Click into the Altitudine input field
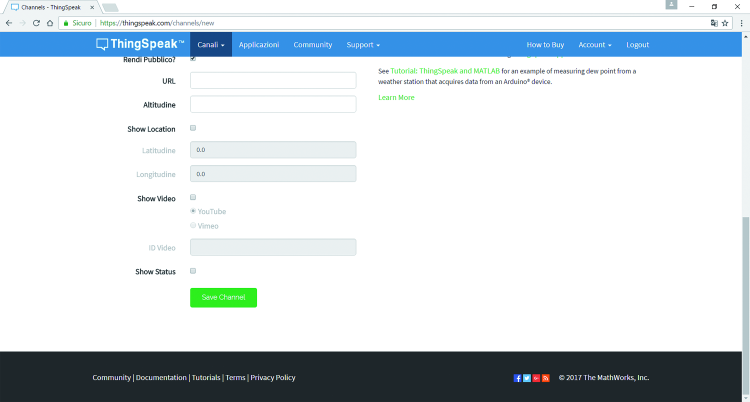The image size is (750, 402). tap(273, 104)
